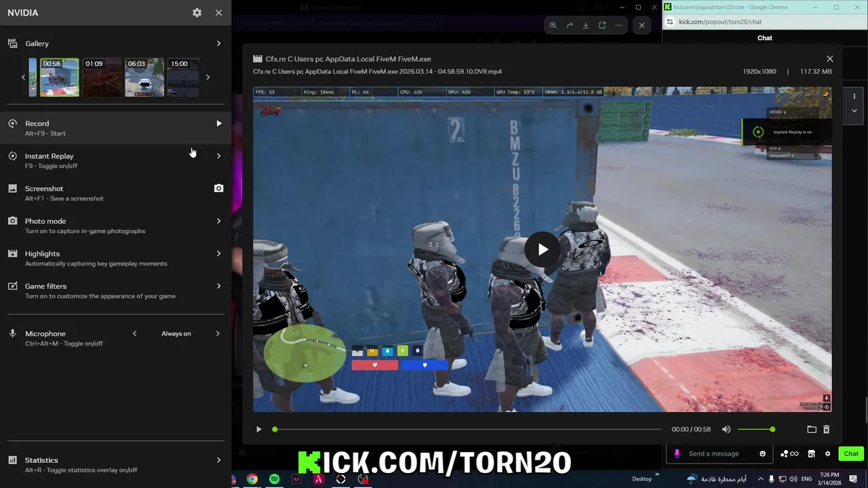Screen dimensions: 868x488
Task: Open chat three-dot menu in Kick window
Action: tap(854, 97)
